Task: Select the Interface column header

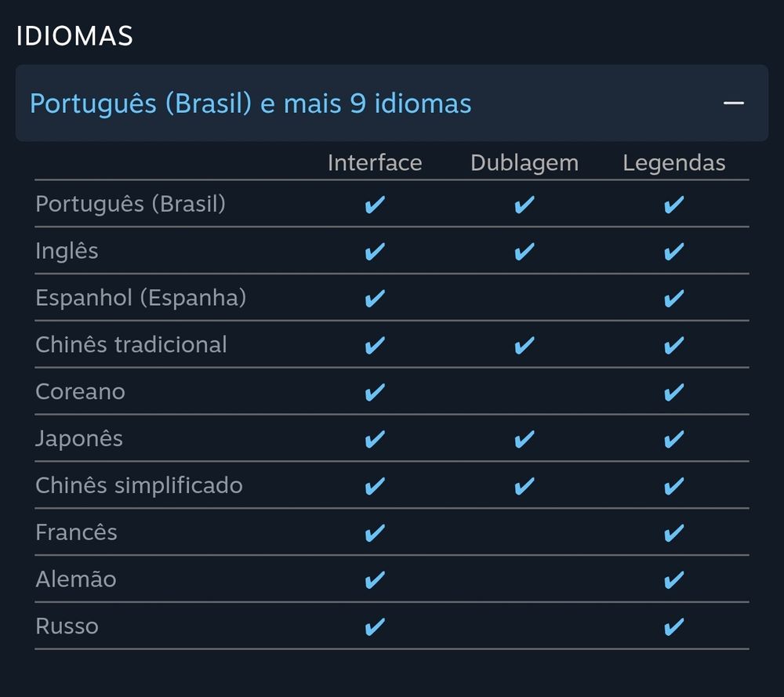Action: click(375, 163)
